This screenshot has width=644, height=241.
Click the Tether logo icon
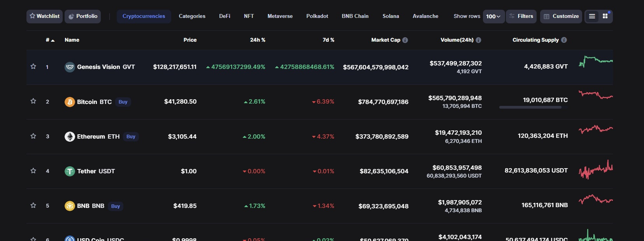(x=70, y=171)
